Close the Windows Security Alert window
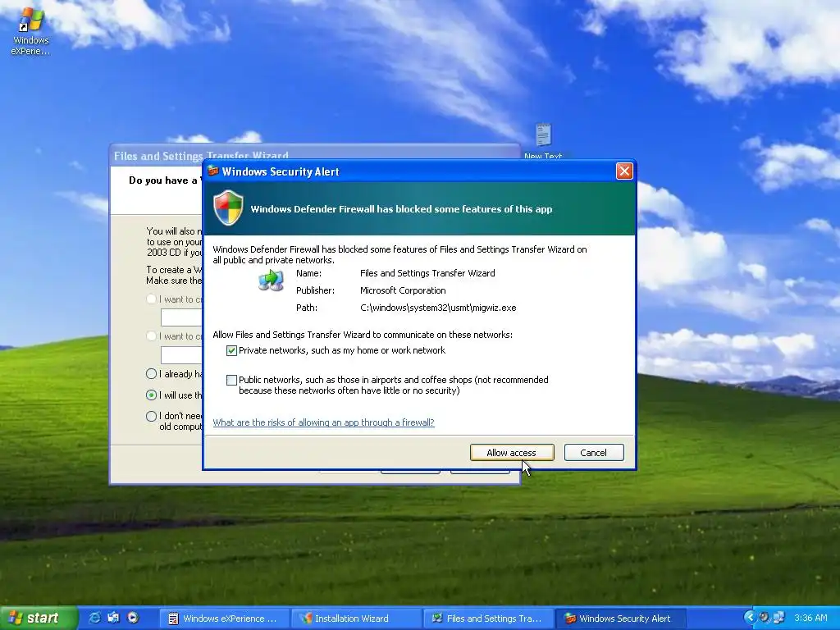840x630 pixels. tap(624, 171)
